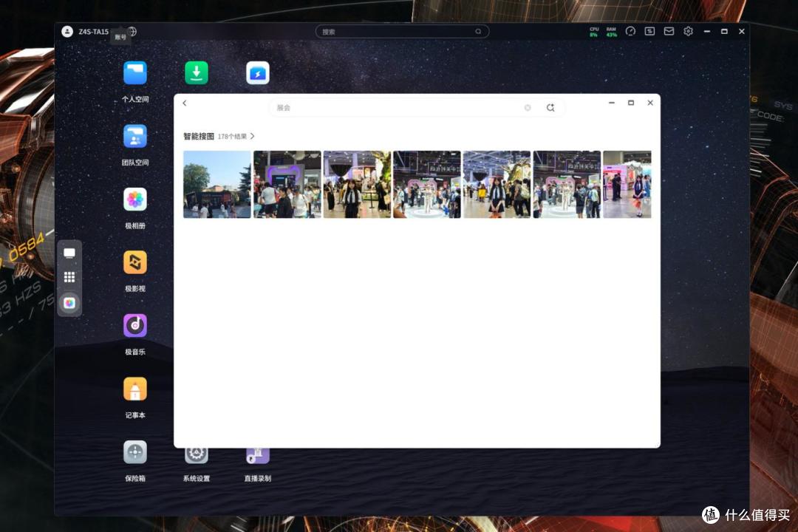Open the 系统设置 app
This screenshot has height=532, width=798.
pyautogui.click(x=197, y=456)
